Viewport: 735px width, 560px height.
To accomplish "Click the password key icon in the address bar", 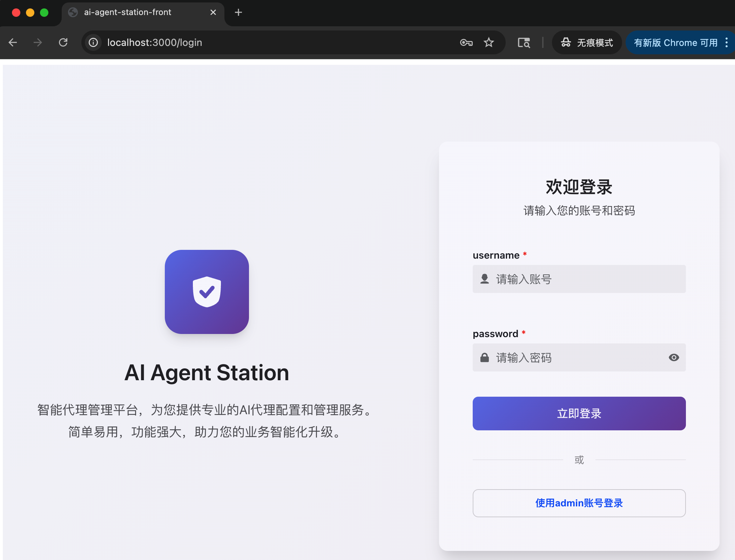I will point(466,43).
